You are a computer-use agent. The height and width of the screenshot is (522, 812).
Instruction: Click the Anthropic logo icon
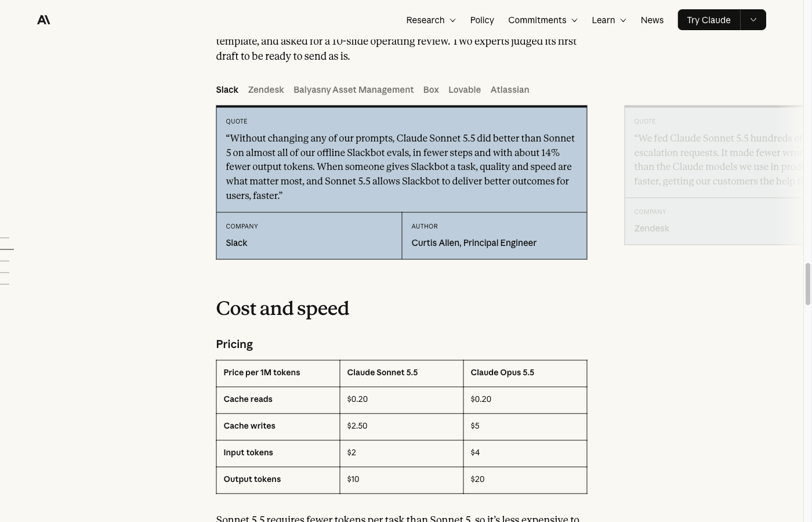click(43, 20)
